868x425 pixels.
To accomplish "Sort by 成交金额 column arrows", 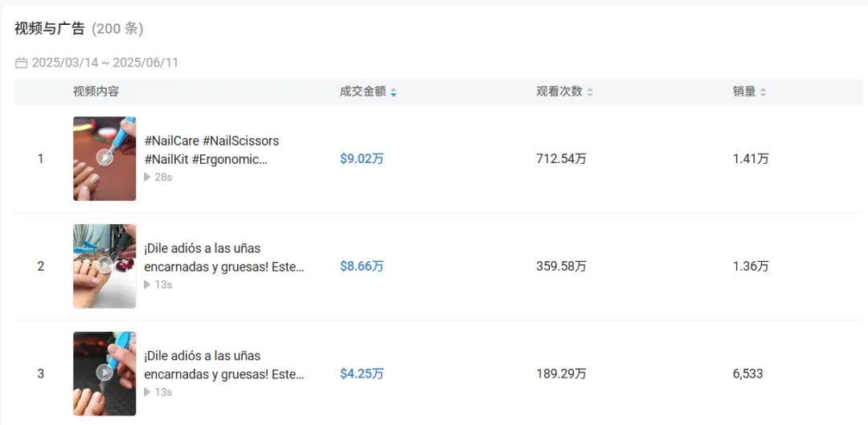I will point(393,92).
